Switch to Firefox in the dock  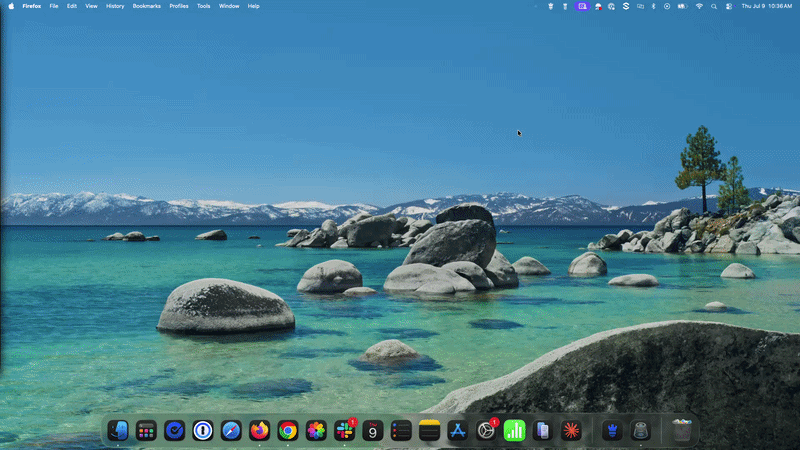point(259,431)
